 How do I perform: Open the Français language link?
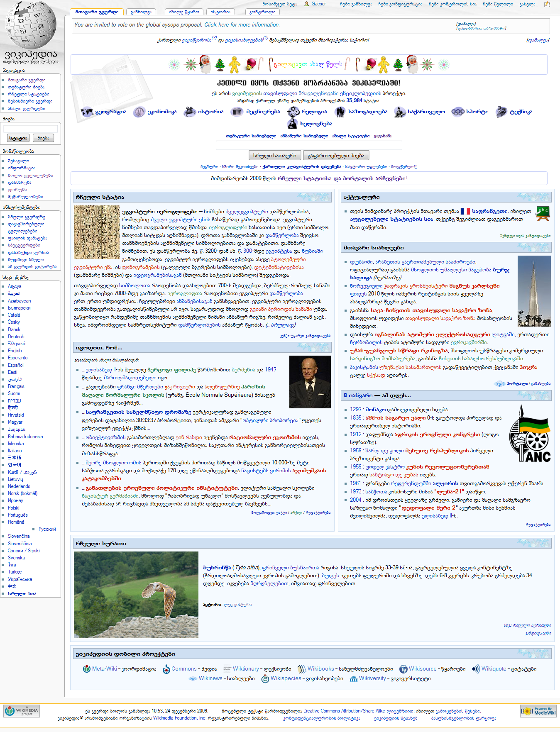coord(16,386)
